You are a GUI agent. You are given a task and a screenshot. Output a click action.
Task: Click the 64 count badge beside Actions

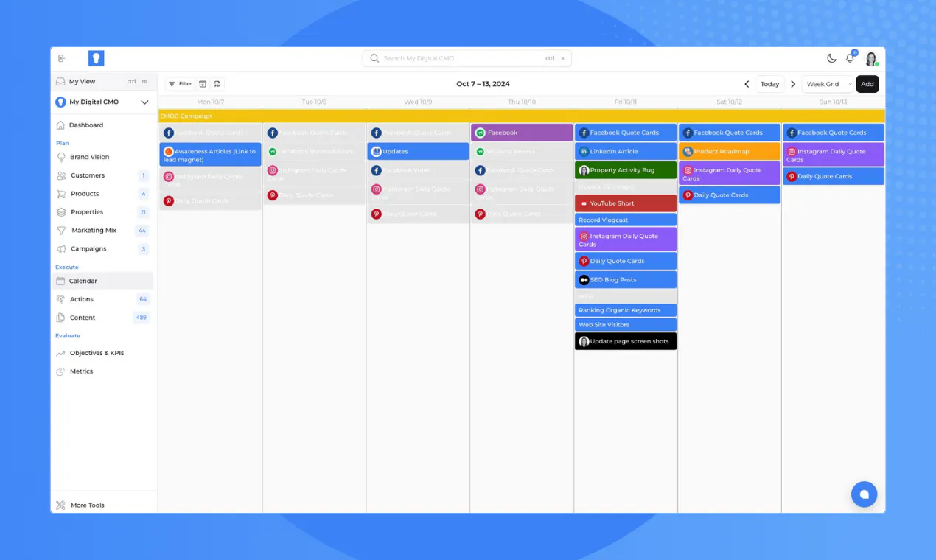(x=143, y=299)
